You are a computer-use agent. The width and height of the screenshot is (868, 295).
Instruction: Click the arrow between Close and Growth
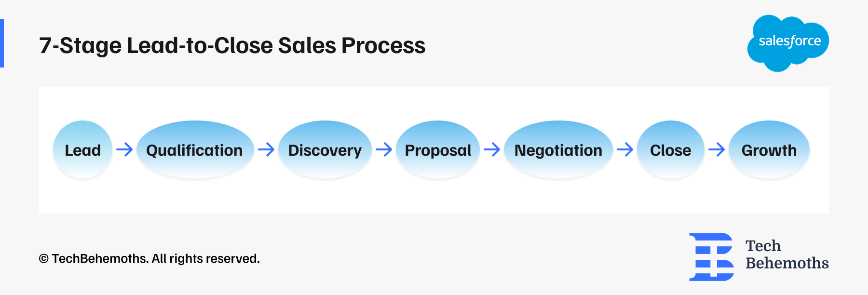click(717, 149)
